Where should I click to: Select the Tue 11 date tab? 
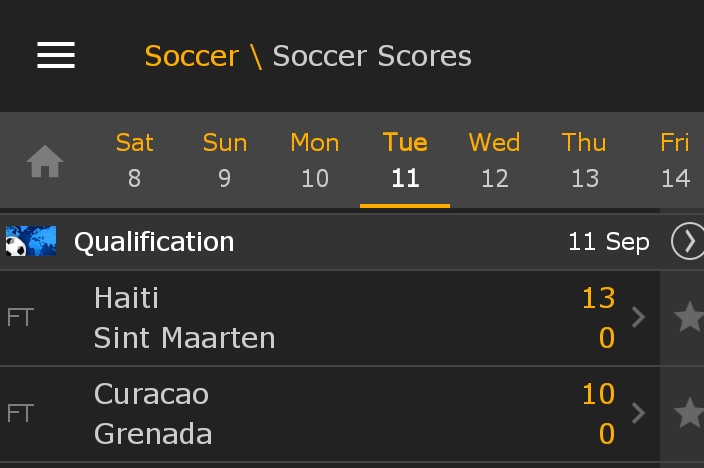tap(405, 160)
